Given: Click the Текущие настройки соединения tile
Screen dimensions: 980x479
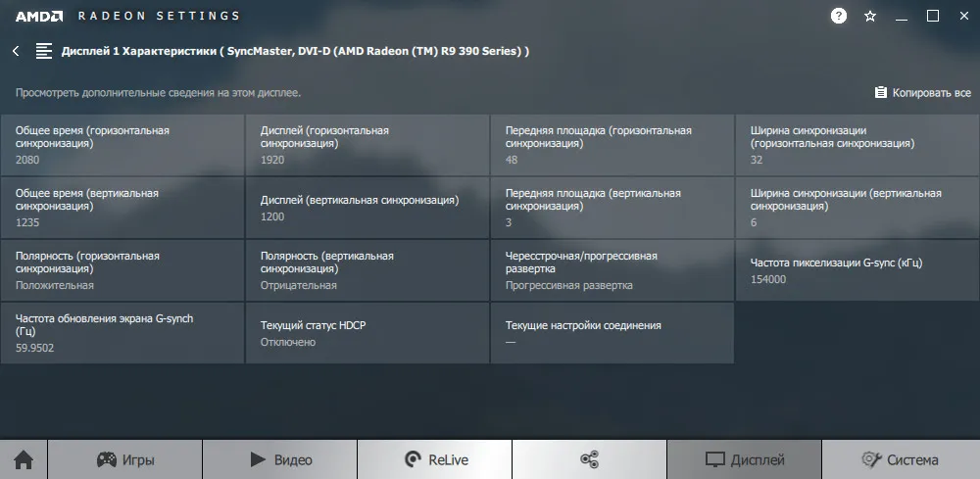Looking at the screenshot, I should coord(612,333).
